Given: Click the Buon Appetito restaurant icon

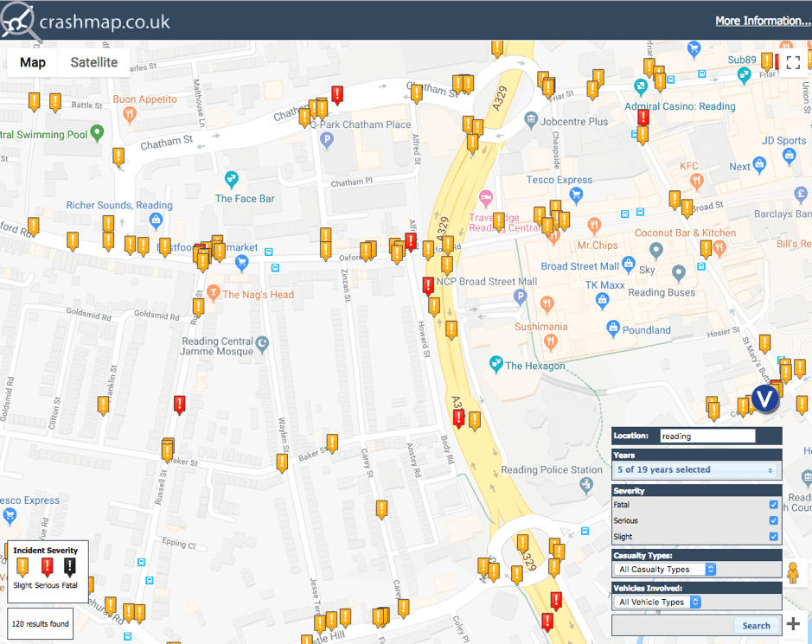Looking at the screenshot, I should [x=130, y=114].
